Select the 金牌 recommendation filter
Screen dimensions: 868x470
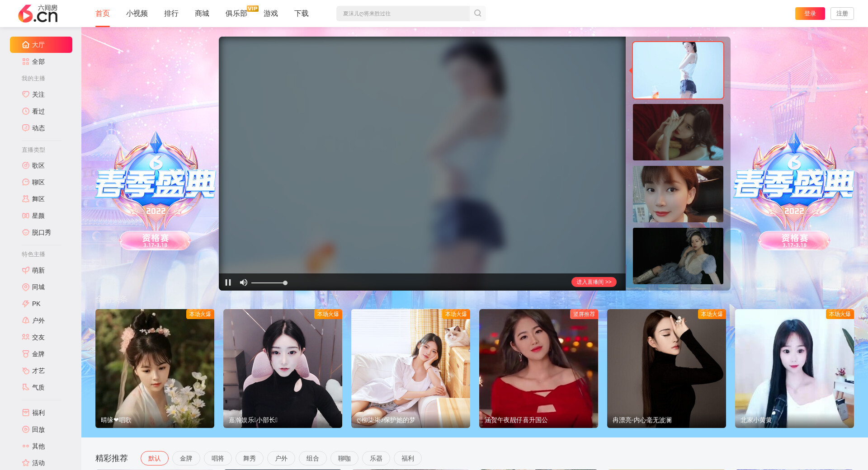click(186, 458)
